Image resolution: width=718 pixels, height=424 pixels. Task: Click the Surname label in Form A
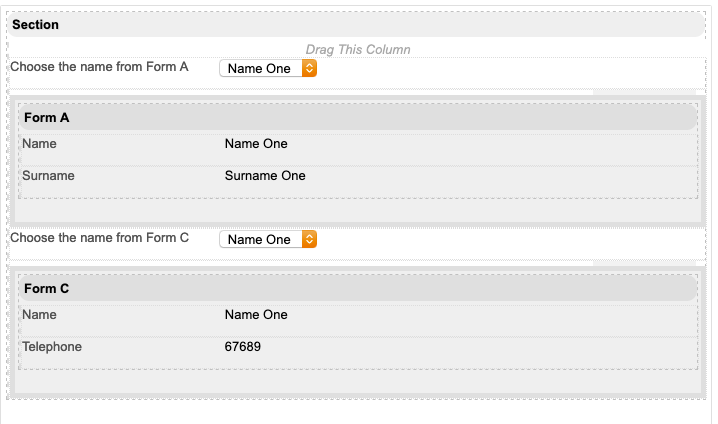pos(48,176)
